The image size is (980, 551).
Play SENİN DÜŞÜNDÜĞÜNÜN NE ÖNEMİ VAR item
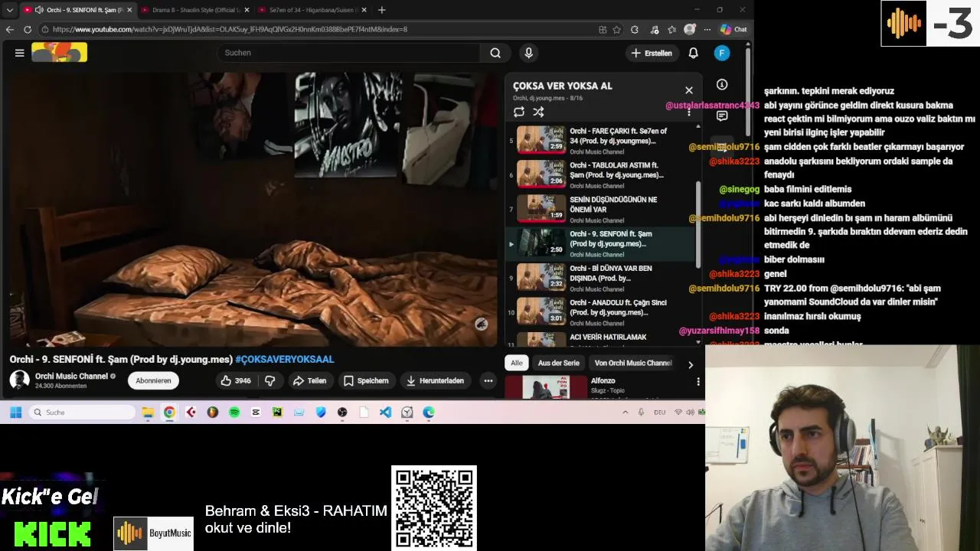click(601, 209)
